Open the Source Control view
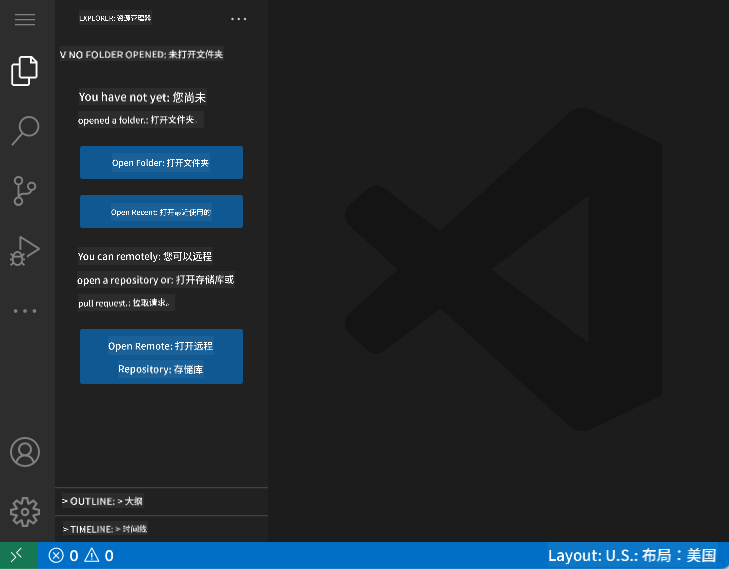This screenshot has width=729, height=569. coord(25,190)
